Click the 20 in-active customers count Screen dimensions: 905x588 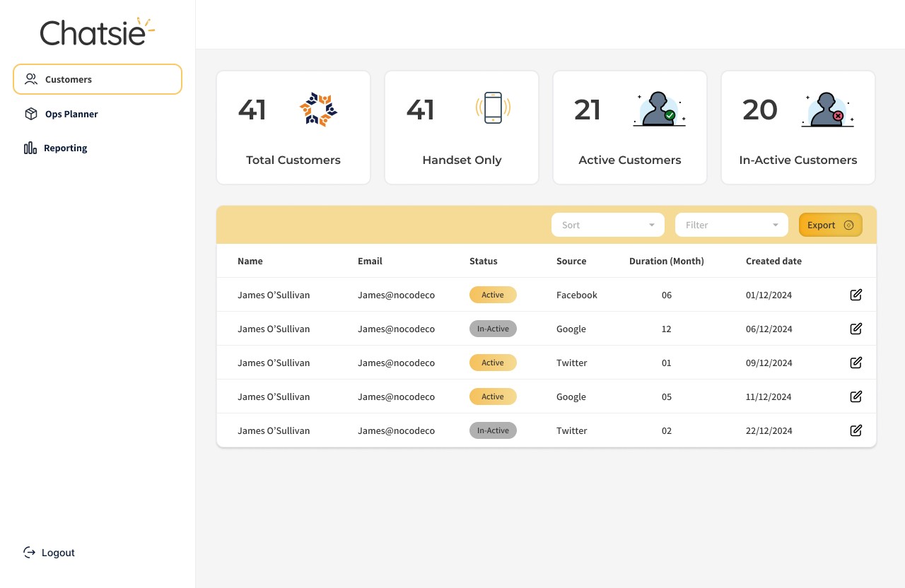click(x=760, y=110)
